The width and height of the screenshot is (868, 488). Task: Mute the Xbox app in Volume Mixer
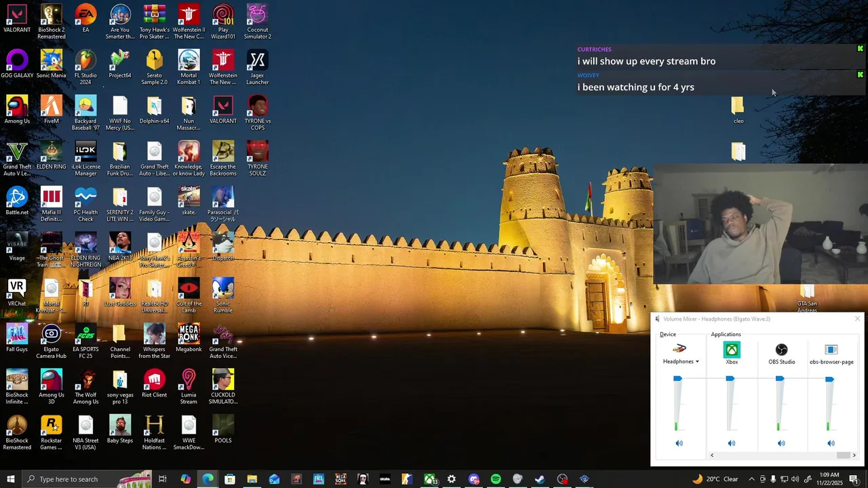[731, 443]
